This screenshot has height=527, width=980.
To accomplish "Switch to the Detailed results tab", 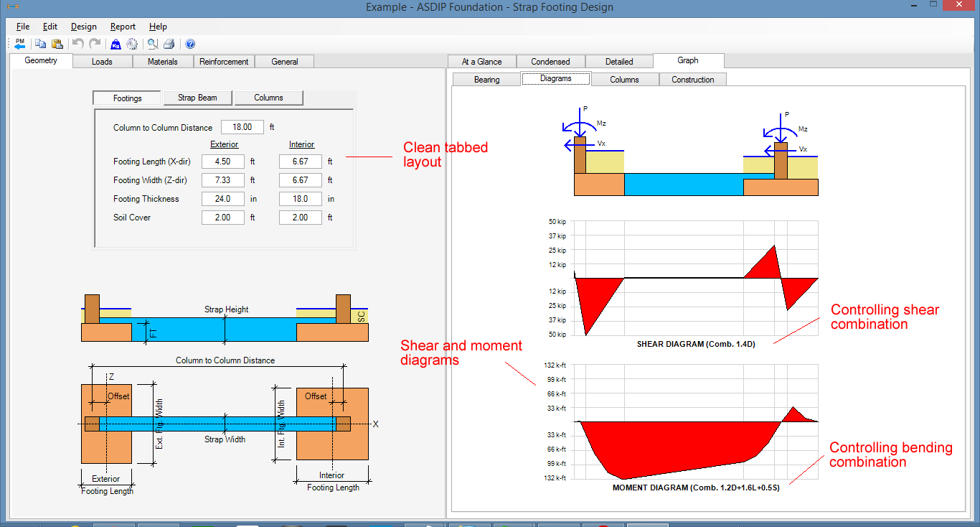I will pyautogui.click(x=619, y=62).
